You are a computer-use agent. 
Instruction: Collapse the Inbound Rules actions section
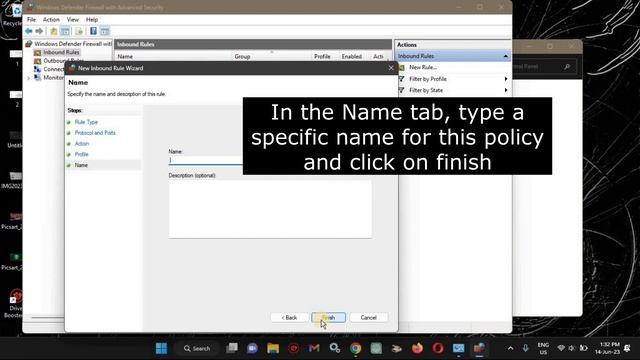(x=505, y=56)
